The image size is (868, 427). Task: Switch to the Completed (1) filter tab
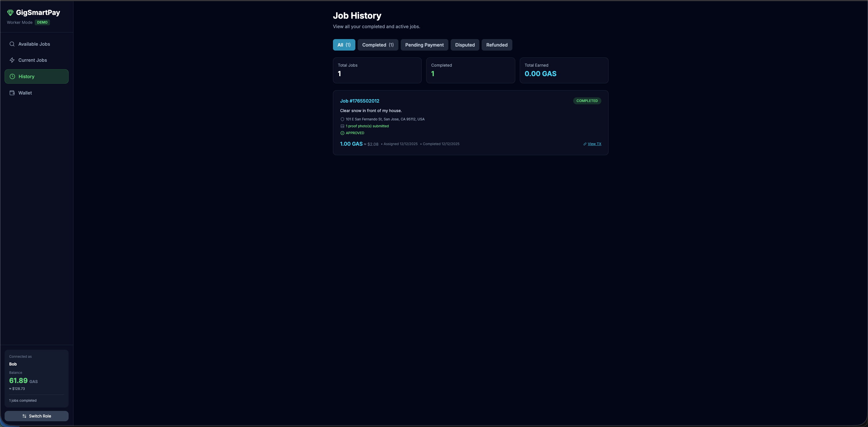(378, 45)
